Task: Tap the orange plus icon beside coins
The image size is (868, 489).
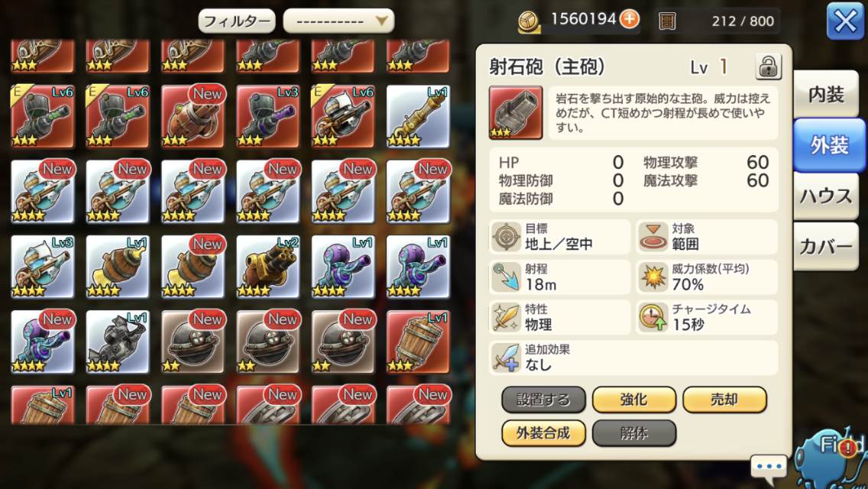Action: pyautogui.click(x=630, y=19)
